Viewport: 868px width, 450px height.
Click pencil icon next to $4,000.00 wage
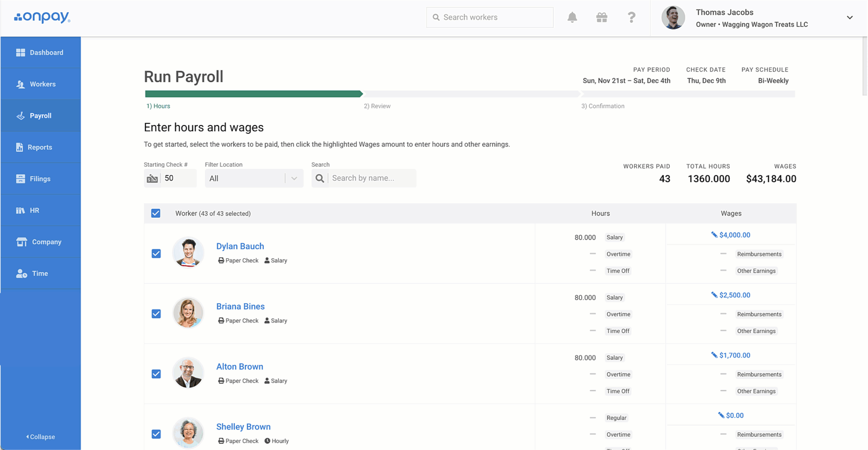tap(714, 235)
